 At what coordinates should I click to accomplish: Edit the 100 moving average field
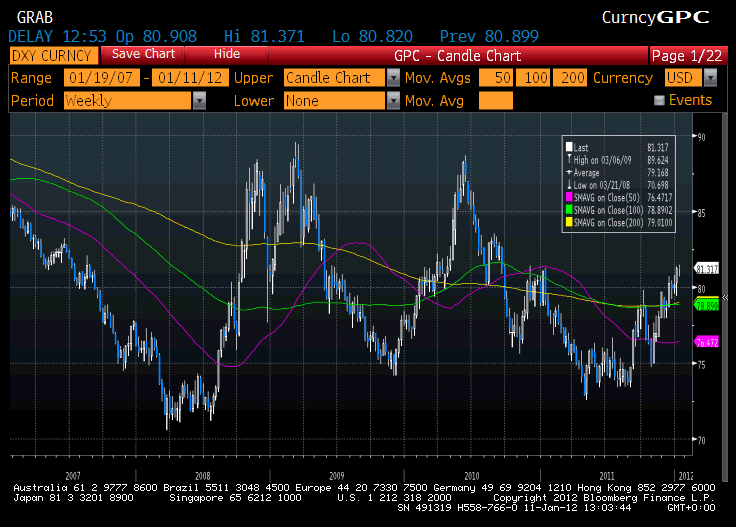coord(533,77)
